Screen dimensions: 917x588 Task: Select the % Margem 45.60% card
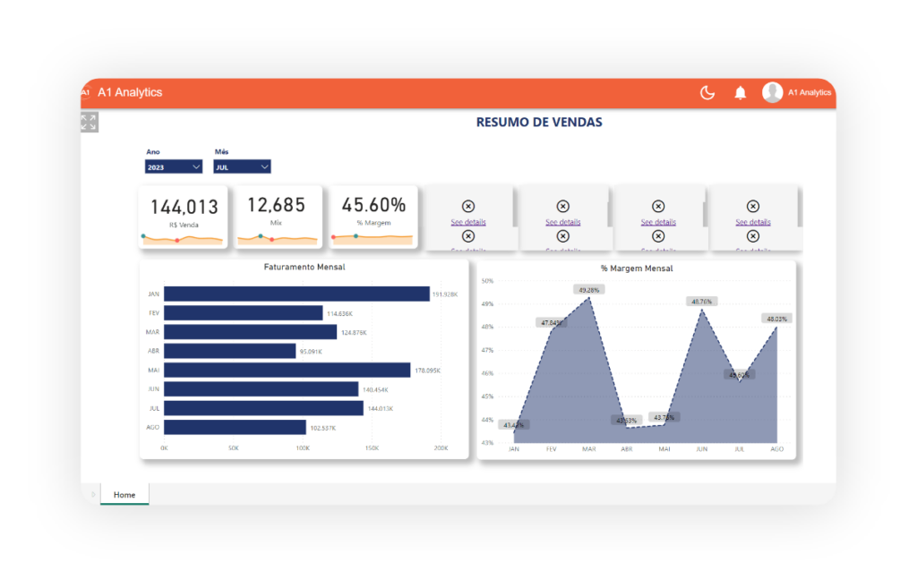pyautogui.click(x=373, y=216)
